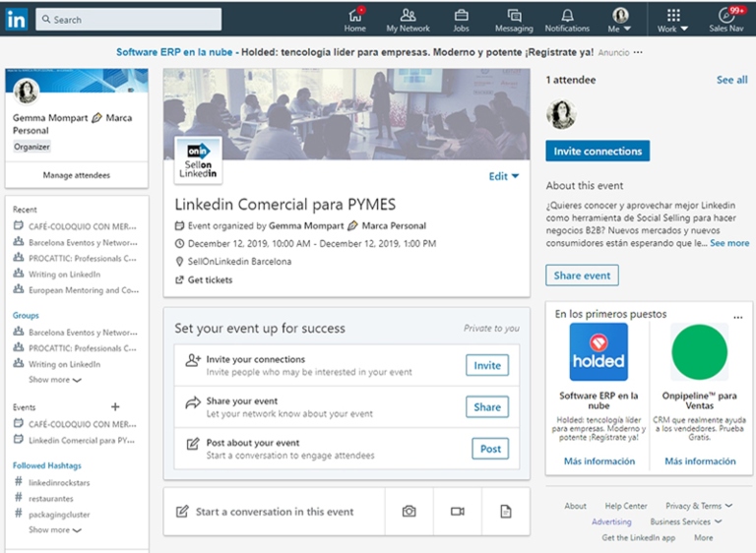Go to the Home icon
756x553 pixels.
pos(354,16)
